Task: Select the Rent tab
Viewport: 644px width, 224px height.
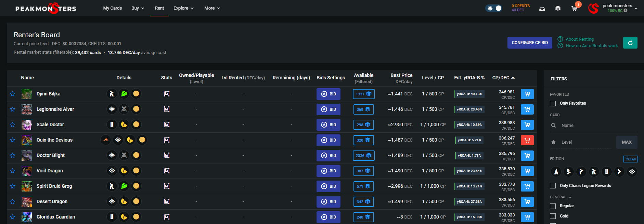Action: pos(159,8)
